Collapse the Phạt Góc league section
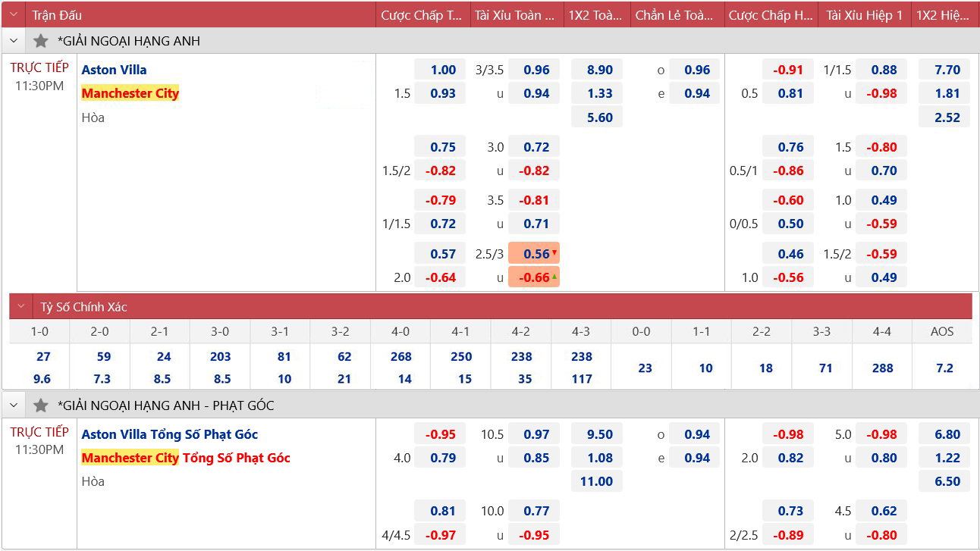Screen dimensions: 980x551 pos(14,405)
